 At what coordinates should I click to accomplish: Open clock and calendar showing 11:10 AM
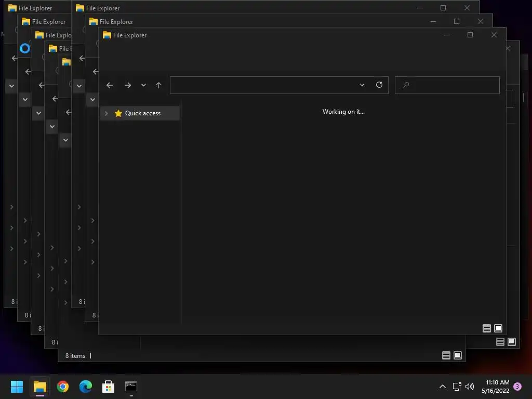pos(496,387)
